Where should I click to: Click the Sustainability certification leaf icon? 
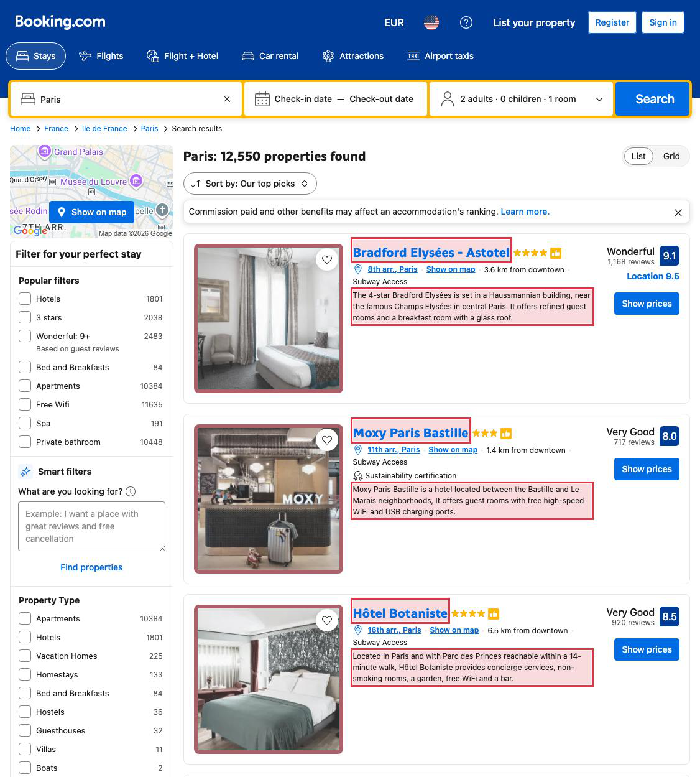pos(358,476)
